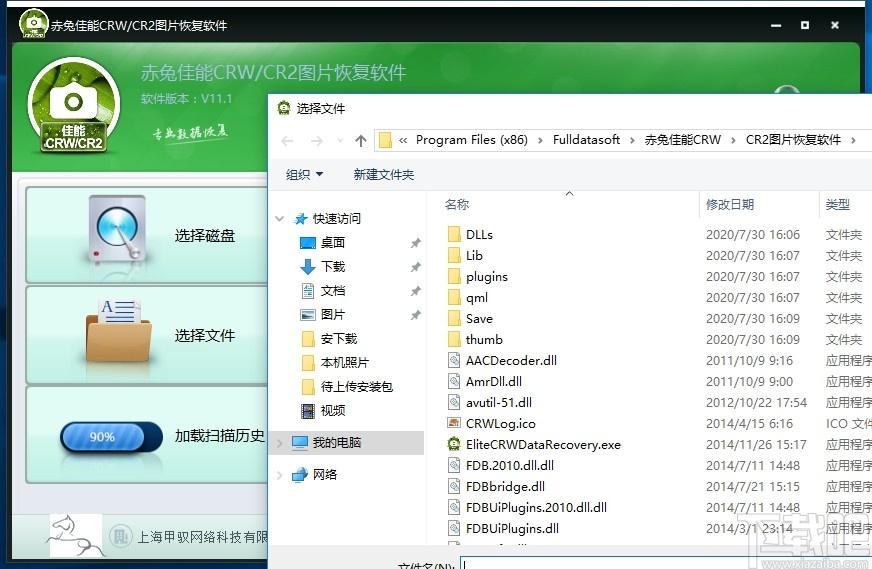
Task: Unpin 图片 using its pin icon
Action: tap(415, 315)
